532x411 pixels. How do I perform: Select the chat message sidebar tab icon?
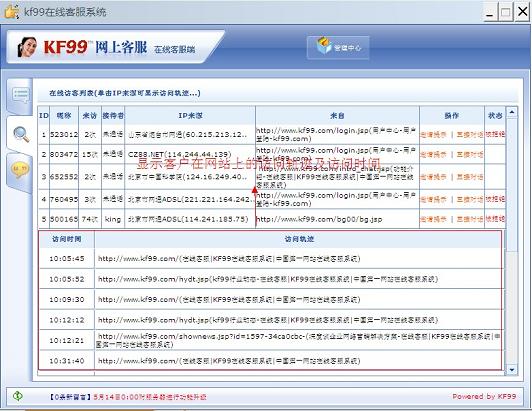pyautogui.click(x=21, y=95)
